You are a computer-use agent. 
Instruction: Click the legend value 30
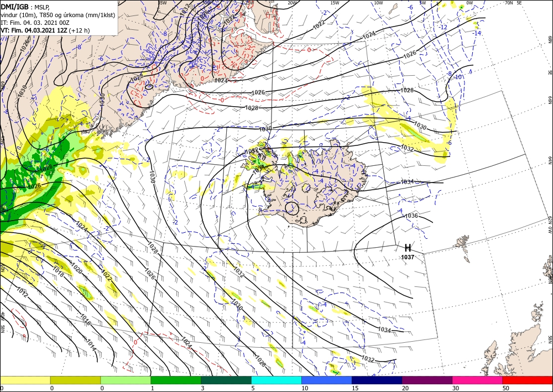pos(456,388)
